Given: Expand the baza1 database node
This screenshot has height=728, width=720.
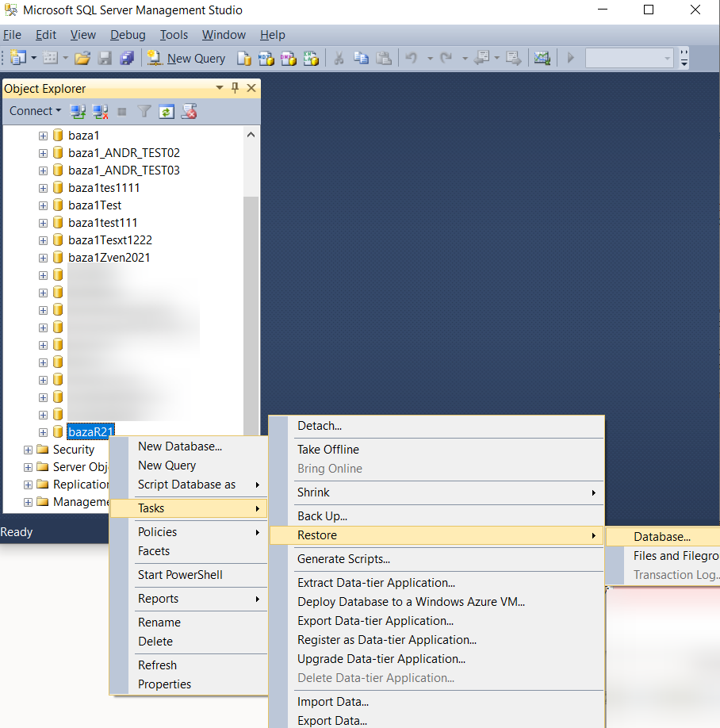Looking at the screenshot, I should [x=43, y=136].
